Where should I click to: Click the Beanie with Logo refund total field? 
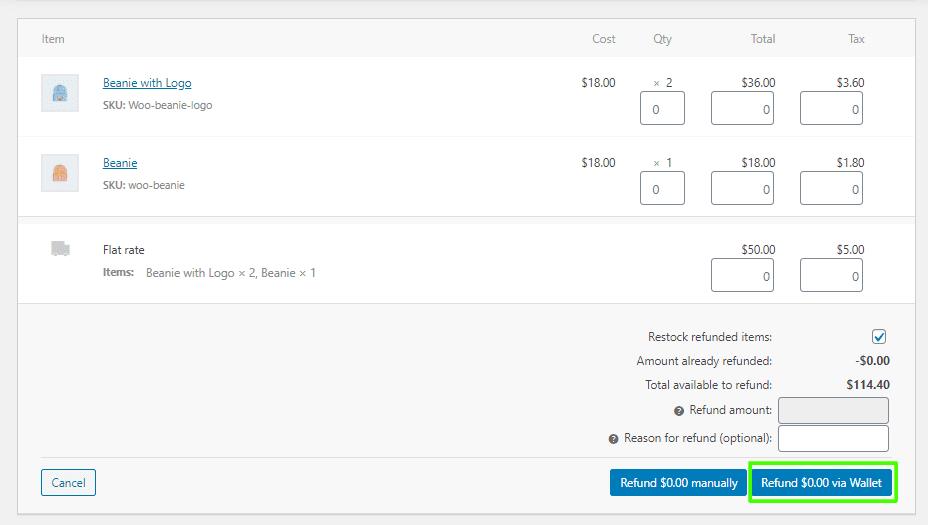click(742, 108)
